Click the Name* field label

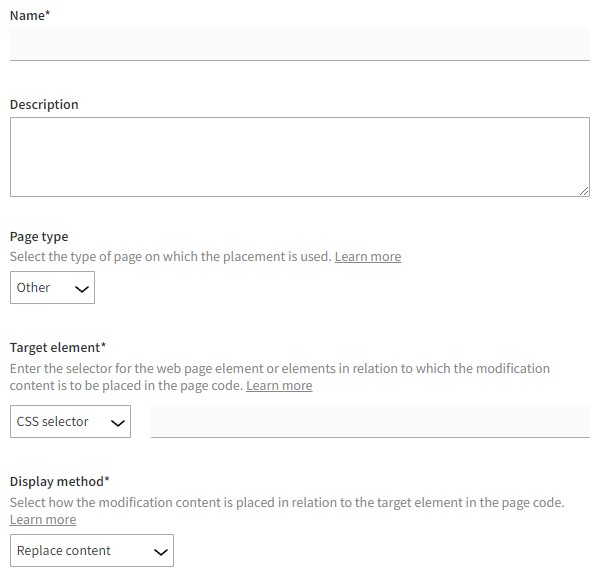30,14
